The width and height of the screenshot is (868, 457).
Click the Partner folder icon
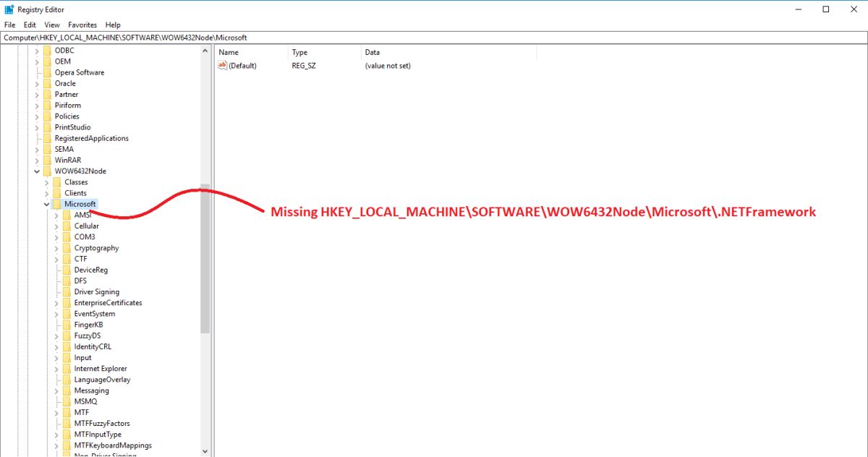tap(47, 94)
